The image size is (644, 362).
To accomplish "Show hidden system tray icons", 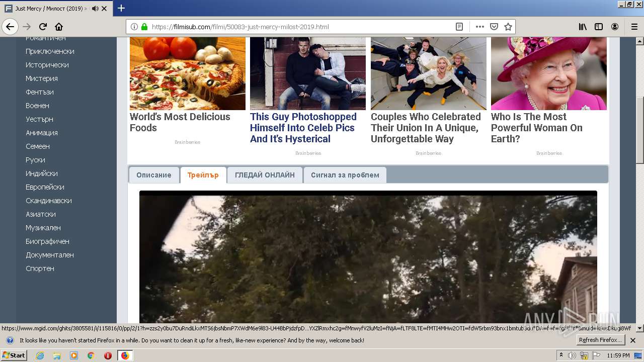I will pos(561,355).
